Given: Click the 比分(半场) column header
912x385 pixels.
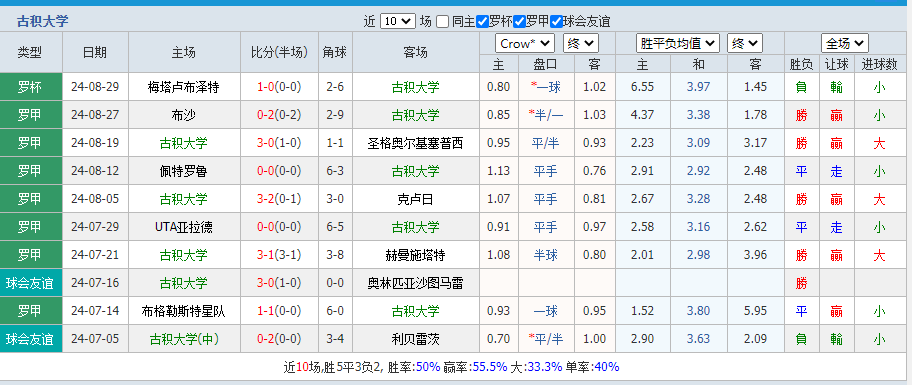Looking at the screenshot, I should pos(279,52).
